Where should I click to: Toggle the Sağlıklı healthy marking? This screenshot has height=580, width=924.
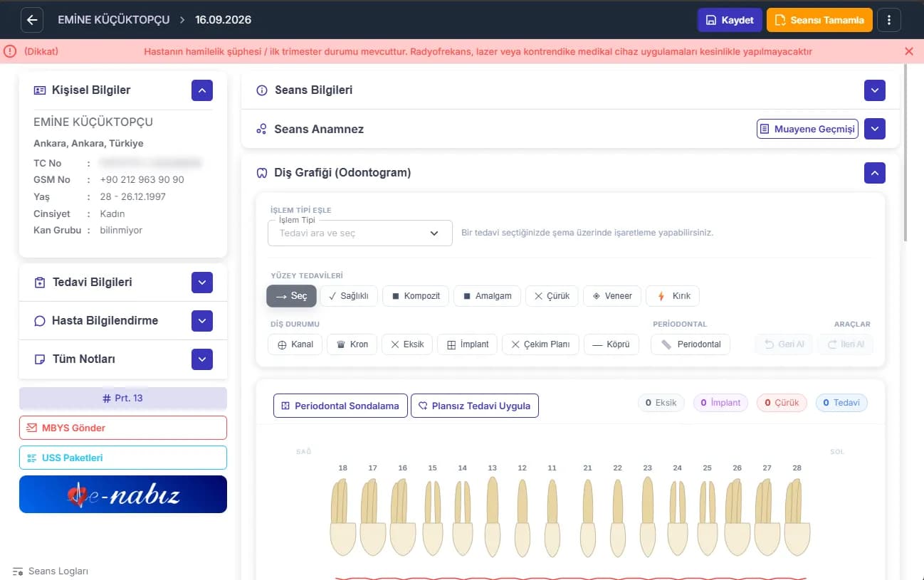pos(349,296)
